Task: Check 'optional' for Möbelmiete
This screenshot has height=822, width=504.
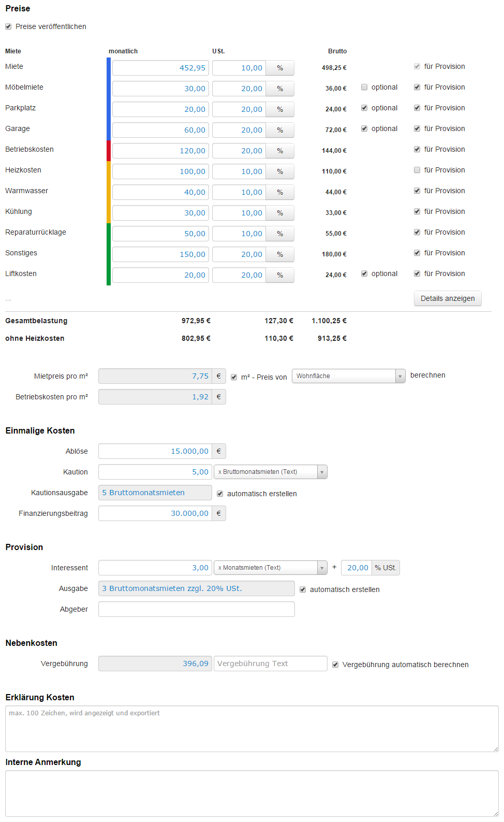Action: pos(364,87)
